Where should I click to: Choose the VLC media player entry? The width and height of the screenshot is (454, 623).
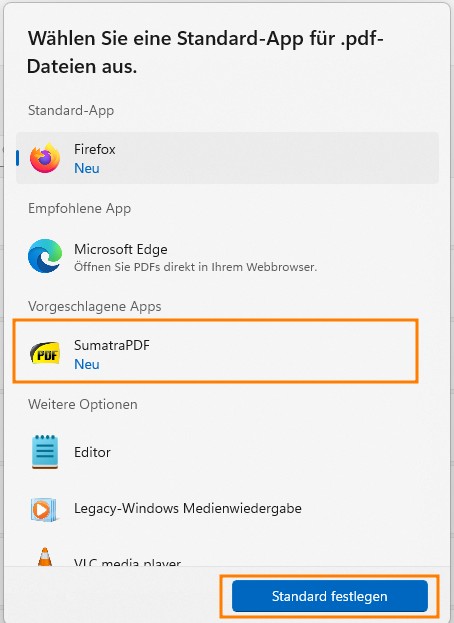point(227,558)
